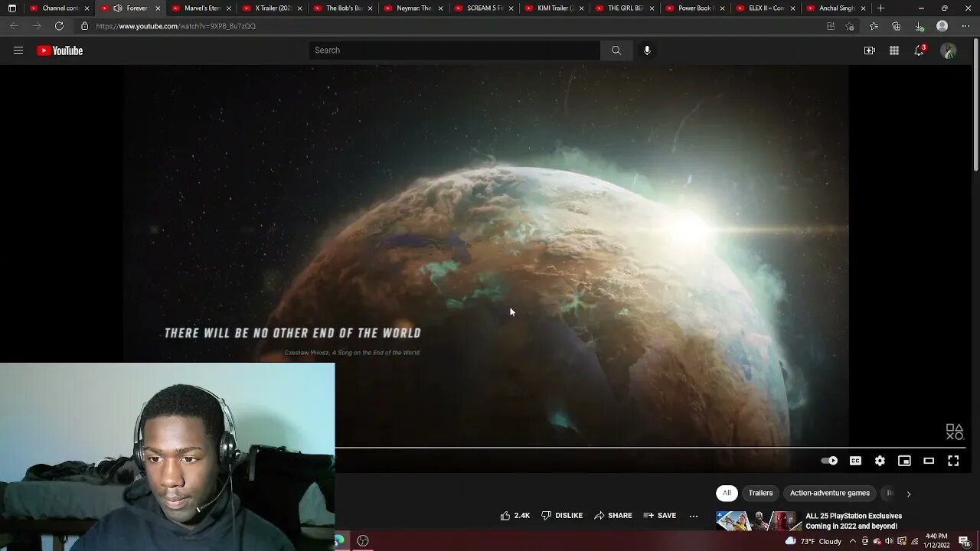This screenshot has width=980, height=551.
Task: Toggle the autoplay switch in the player
Action: click(829, 461)
